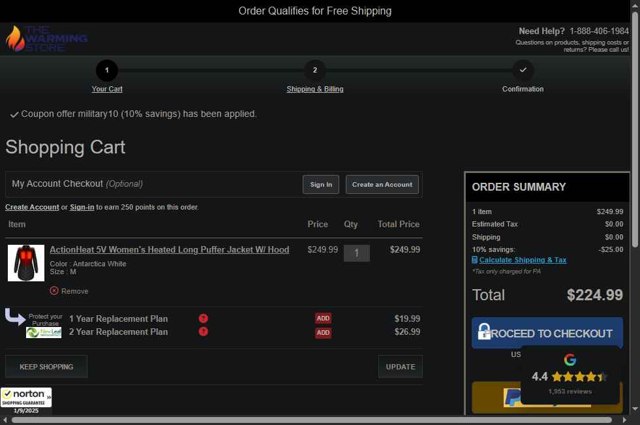Click the vertical scrollbar thumb

tap(635, 130)
